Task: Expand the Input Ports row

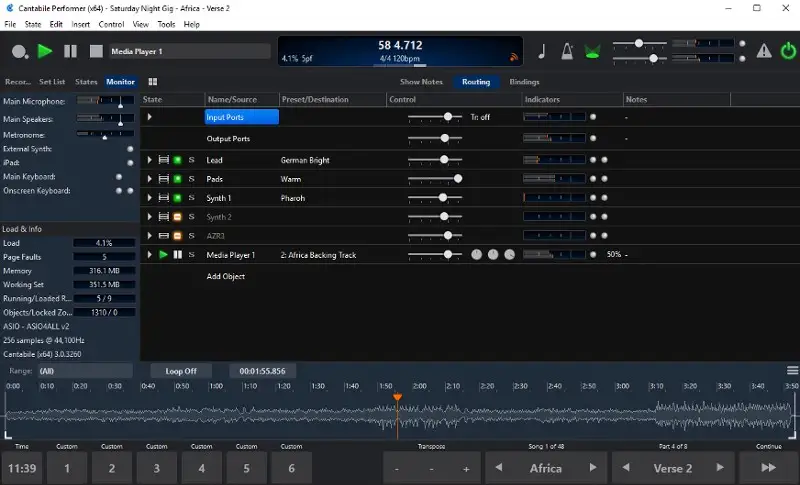Action: click(x=150, y=117)
